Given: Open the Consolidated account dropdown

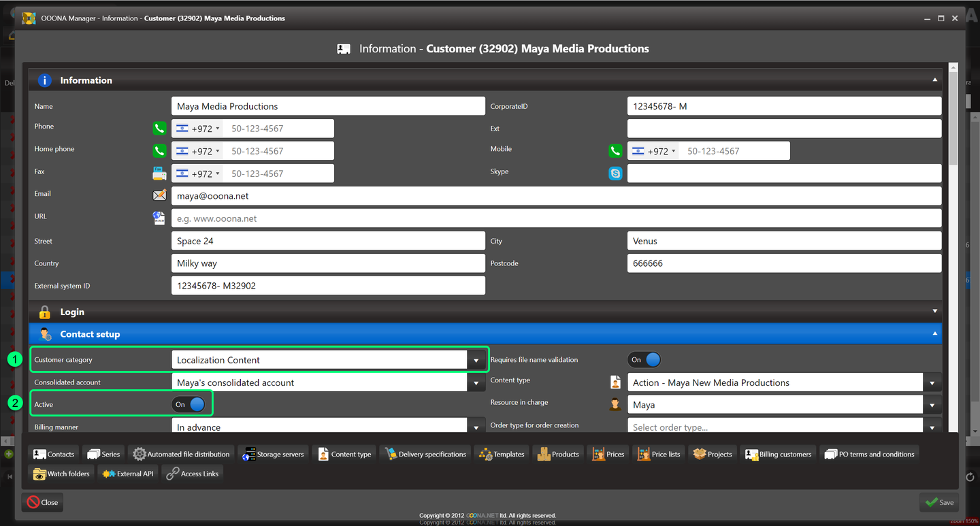Looking at the screenshot, I should point(476,383).
